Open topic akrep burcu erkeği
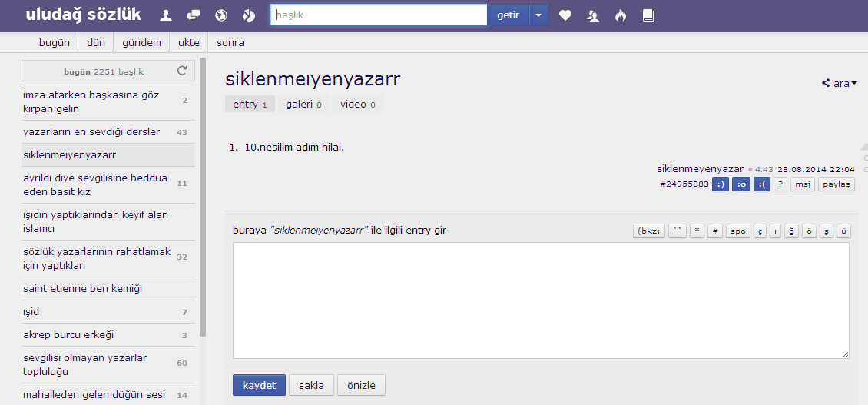 click(x=108, y=335)
